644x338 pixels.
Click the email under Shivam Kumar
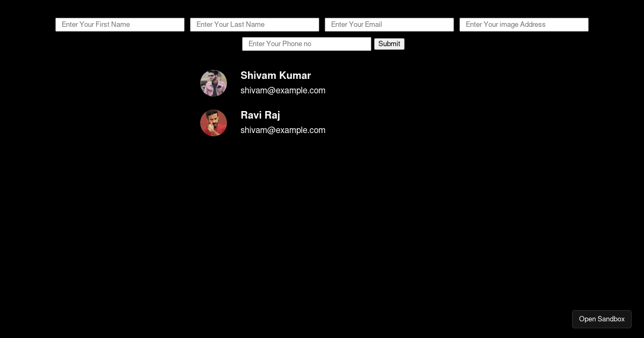coord(283,91)
